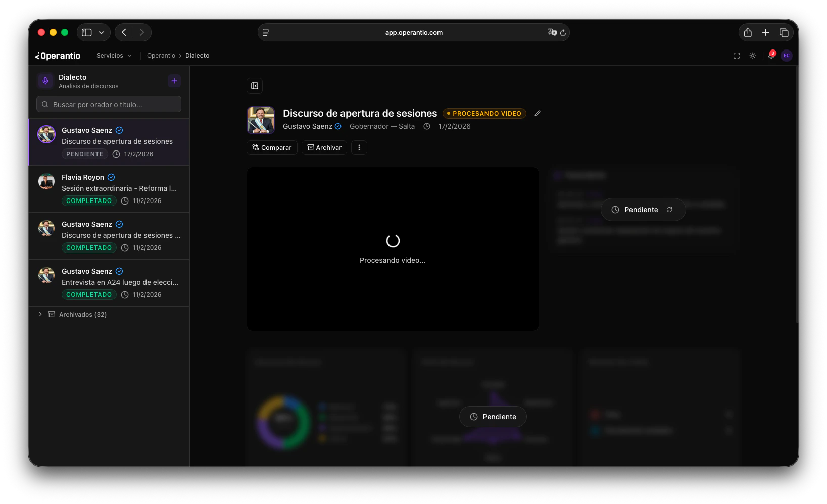Click the Gobernador — Salta label
The height and width of the screenshot is (504, 827).
point(382,126)
